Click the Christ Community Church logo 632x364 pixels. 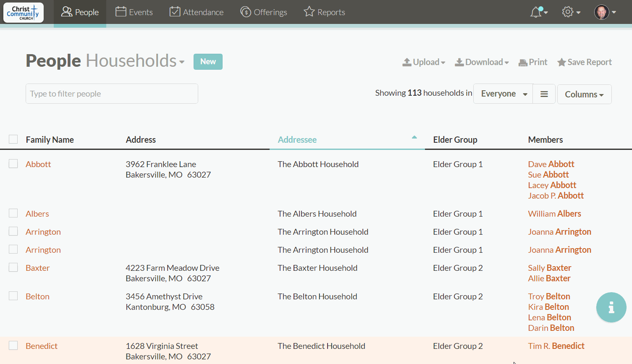[24, 12]
